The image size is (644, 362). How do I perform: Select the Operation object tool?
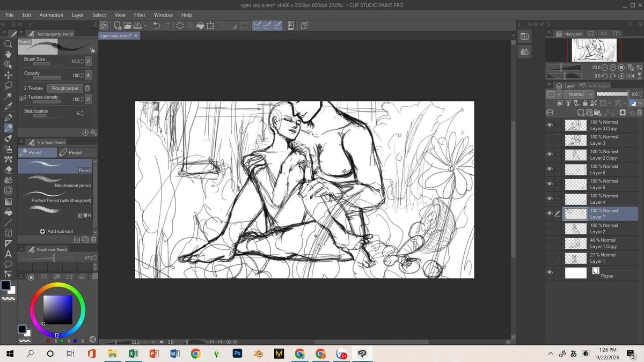pos(8,64)
